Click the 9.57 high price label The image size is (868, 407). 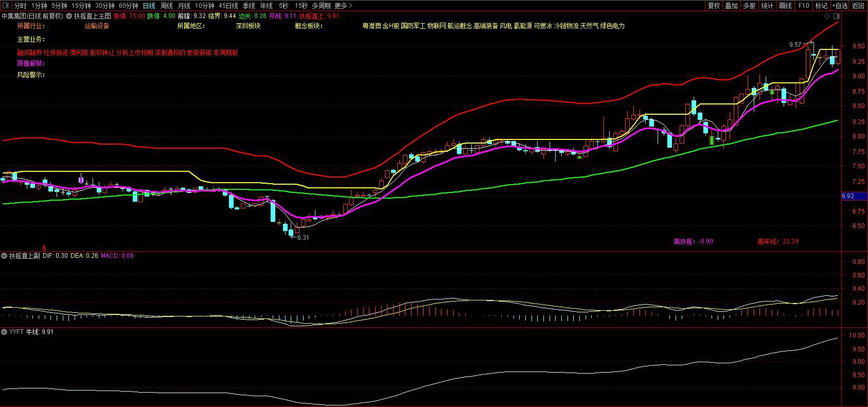coord(795,45)
